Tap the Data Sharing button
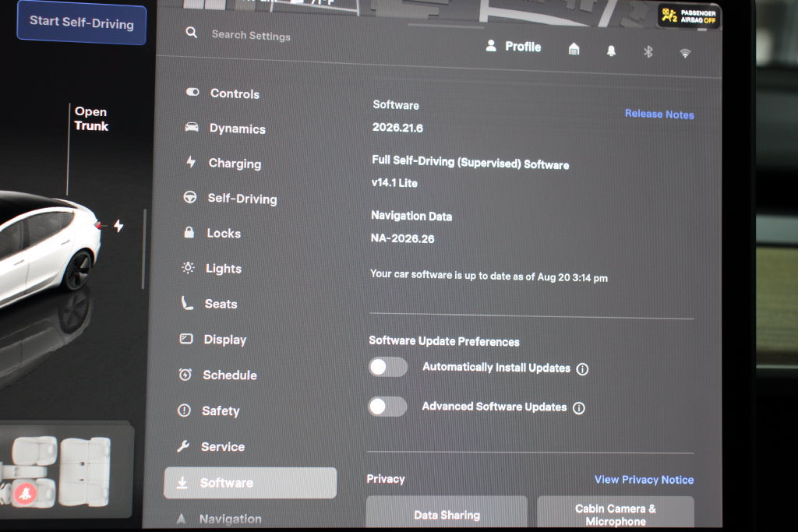Screen dimensions: 798x532 tap(447, 513)
